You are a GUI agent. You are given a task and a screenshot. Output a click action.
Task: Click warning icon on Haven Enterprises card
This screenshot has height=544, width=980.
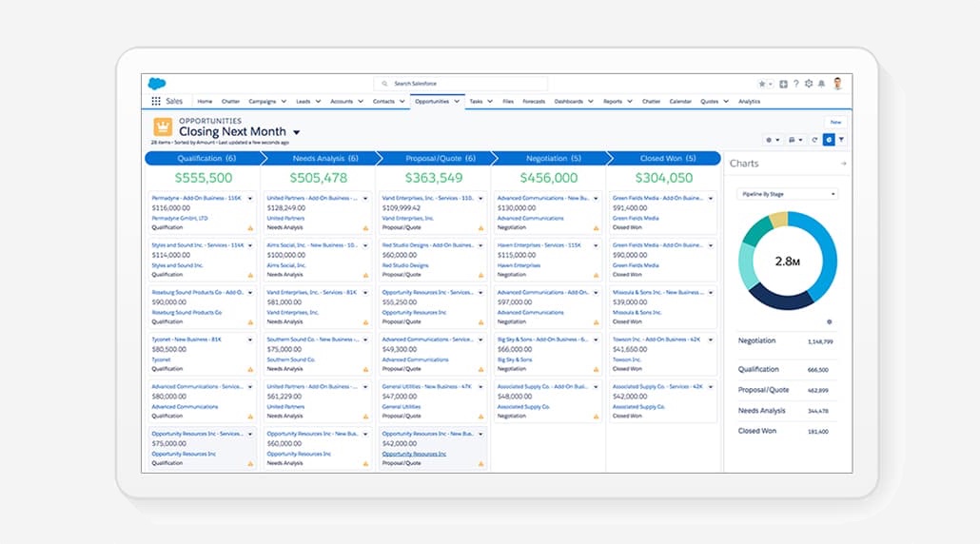pyautogui.click(x=596, y=275)
